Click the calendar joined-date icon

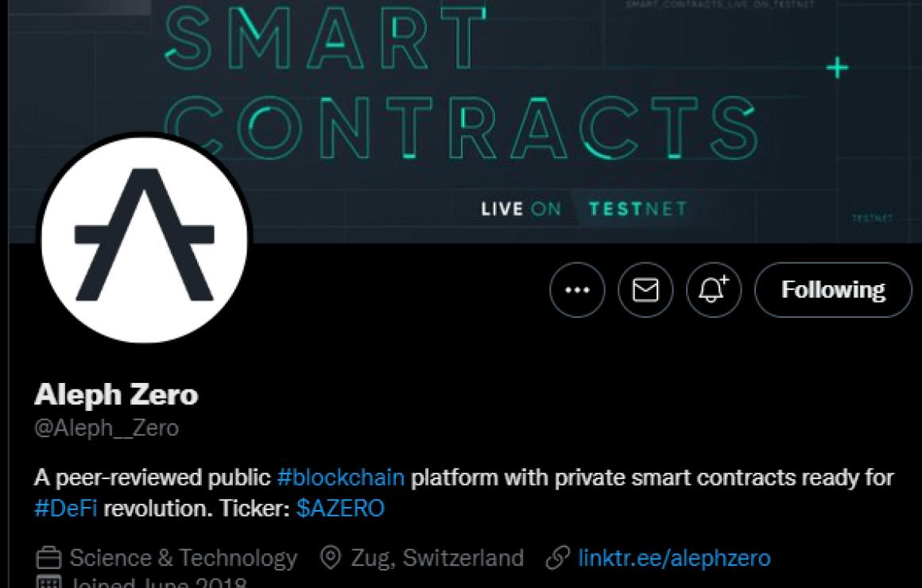48,582
